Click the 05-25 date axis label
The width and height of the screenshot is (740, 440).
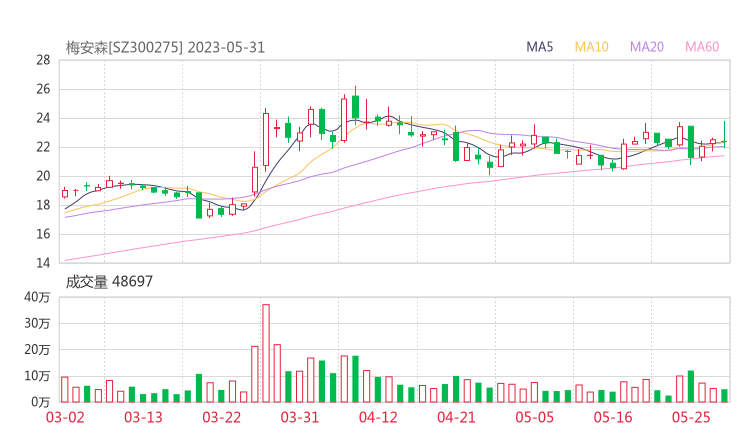pyautogui.click(x=691, y=417)
